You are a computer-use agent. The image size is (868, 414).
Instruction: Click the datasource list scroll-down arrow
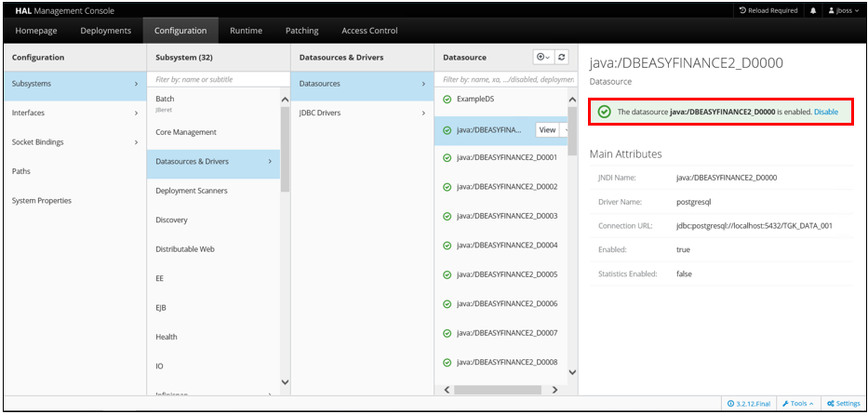coord(572,372)
